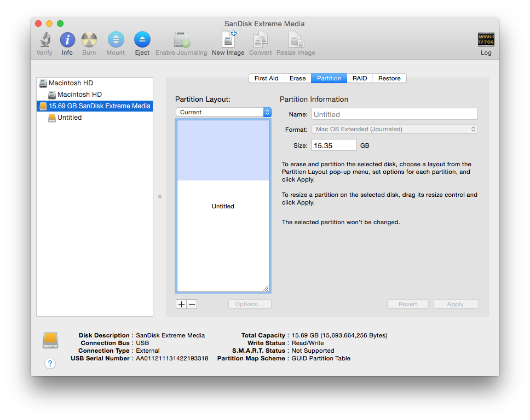530x420 pixels.
Task: Click the GUID Partition Table text
Action: click(x=321, y=359)
